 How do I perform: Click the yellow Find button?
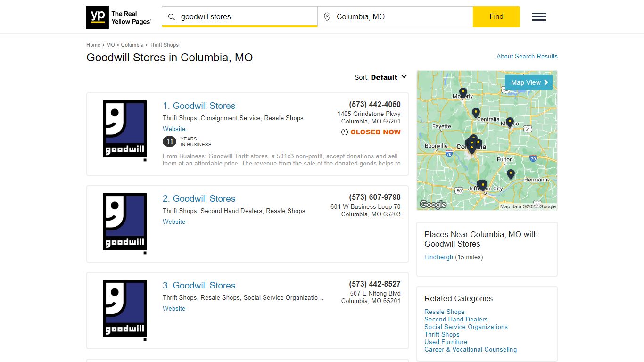click(x=496, y=16)
